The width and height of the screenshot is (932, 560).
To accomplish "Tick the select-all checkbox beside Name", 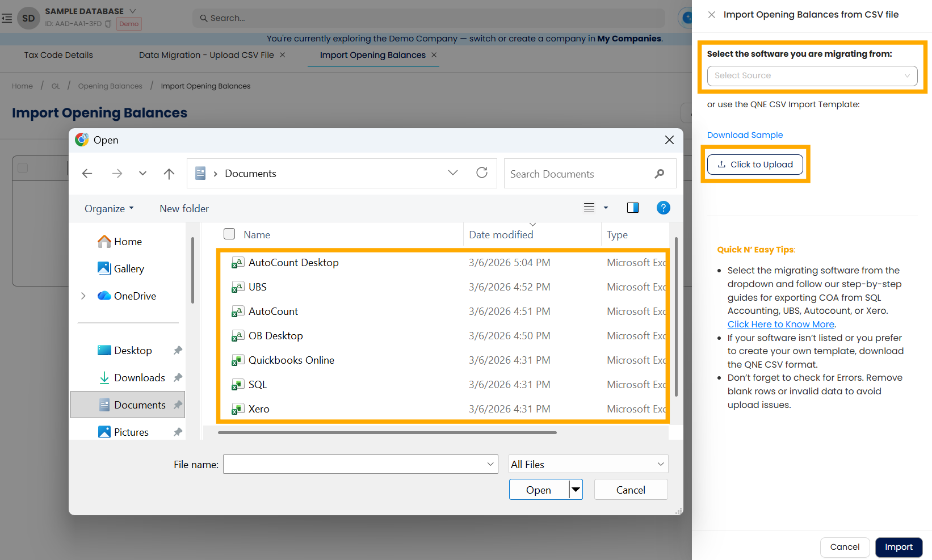I will pyautogui.click(x=229, y=234).
